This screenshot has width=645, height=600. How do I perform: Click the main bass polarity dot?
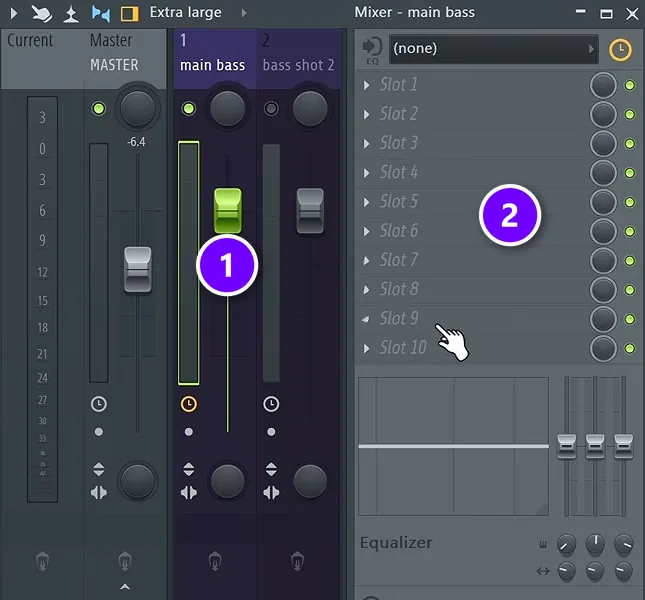click(188, 432)
